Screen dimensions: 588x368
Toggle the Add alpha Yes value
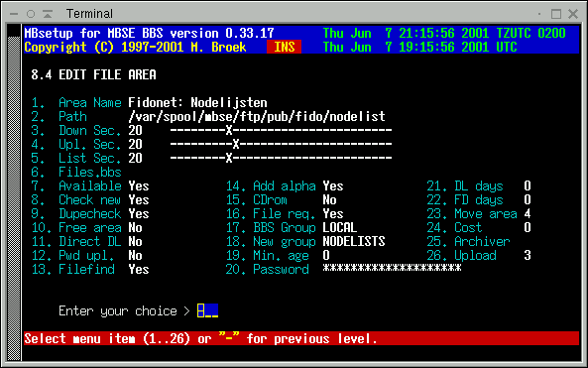pyautogui.click(x=333, y=185)
